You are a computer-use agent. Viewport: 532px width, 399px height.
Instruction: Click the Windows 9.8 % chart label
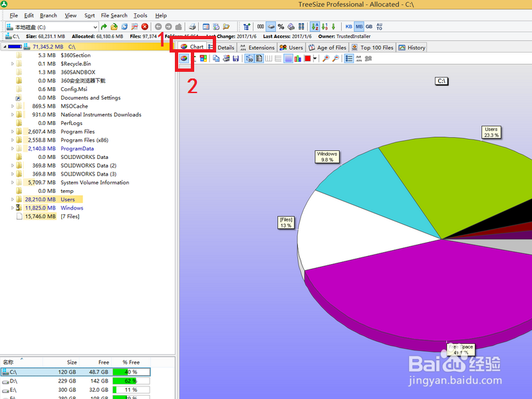tap(327, 157)
